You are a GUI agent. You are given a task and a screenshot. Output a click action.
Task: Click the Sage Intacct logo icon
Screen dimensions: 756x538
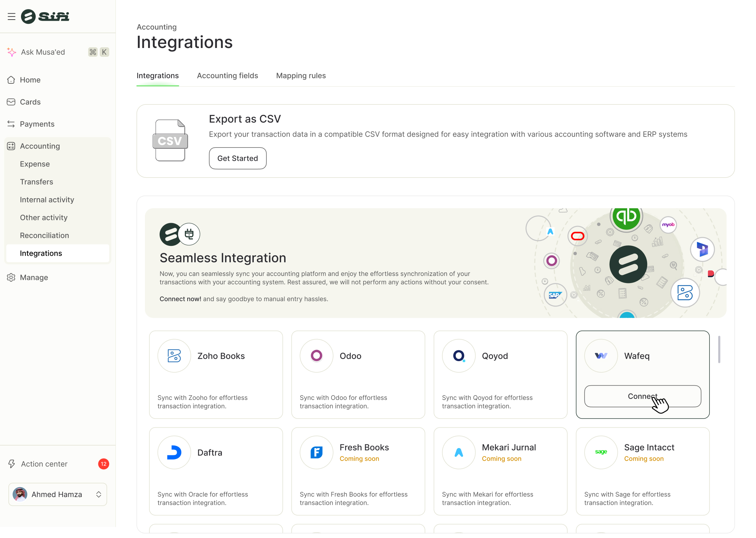pos(601,453)
